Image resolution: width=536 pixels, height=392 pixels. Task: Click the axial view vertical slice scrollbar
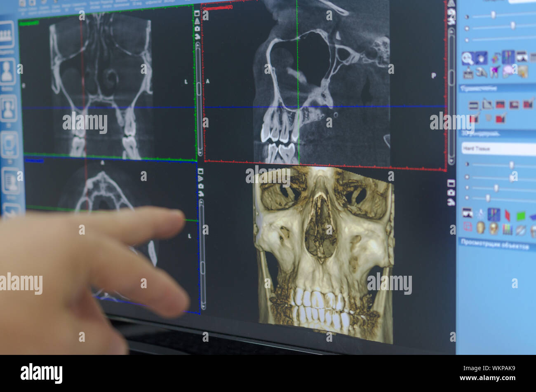[x=202, y=254]
